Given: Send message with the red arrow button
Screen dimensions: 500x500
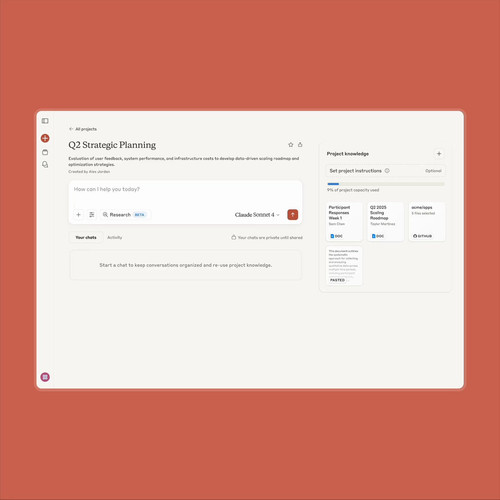Looking at the screenshot, I should pos(293,215).
